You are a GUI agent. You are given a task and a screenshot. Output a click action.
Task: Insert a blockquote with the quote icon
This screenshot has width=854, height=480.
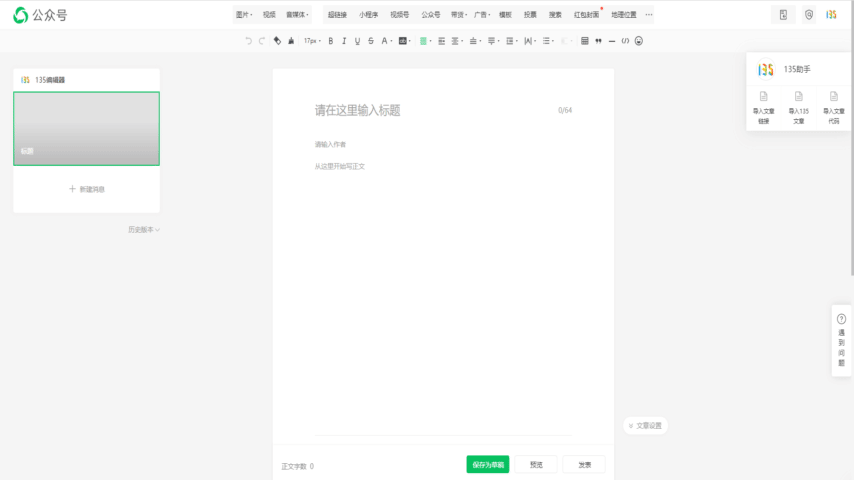(x=599, y=41)
